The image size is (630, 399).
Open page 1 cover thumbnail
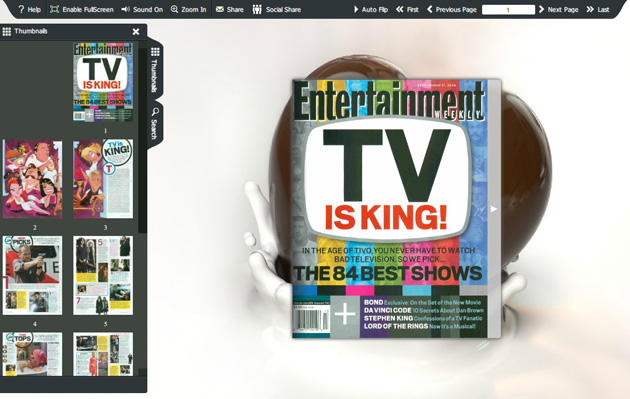point(103,82)
